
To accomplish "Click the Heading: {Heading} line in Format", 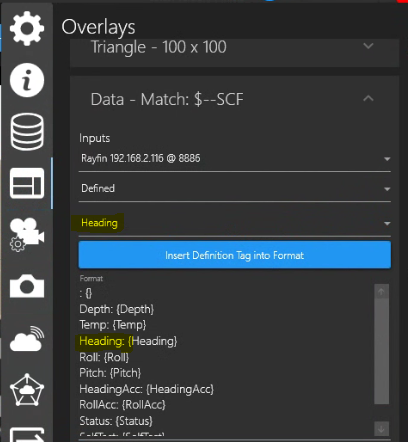I will pyautogui.click(x=128, y=341).
